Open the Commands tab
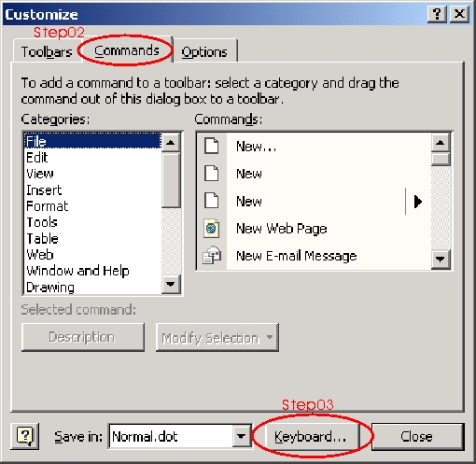The width and height of the screenshot is (476, 464). [127, 50]
